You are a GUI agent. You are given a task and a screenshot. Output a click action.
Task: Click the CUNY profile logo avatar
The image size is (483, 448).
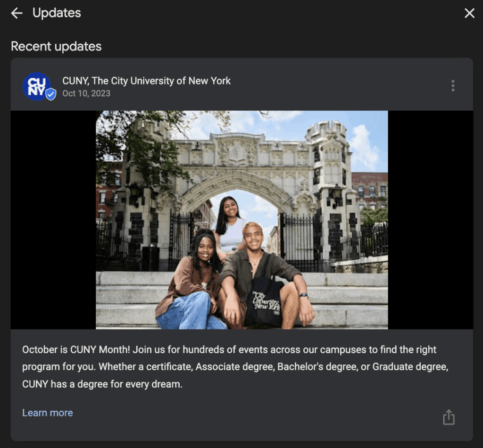coord(38,85)
